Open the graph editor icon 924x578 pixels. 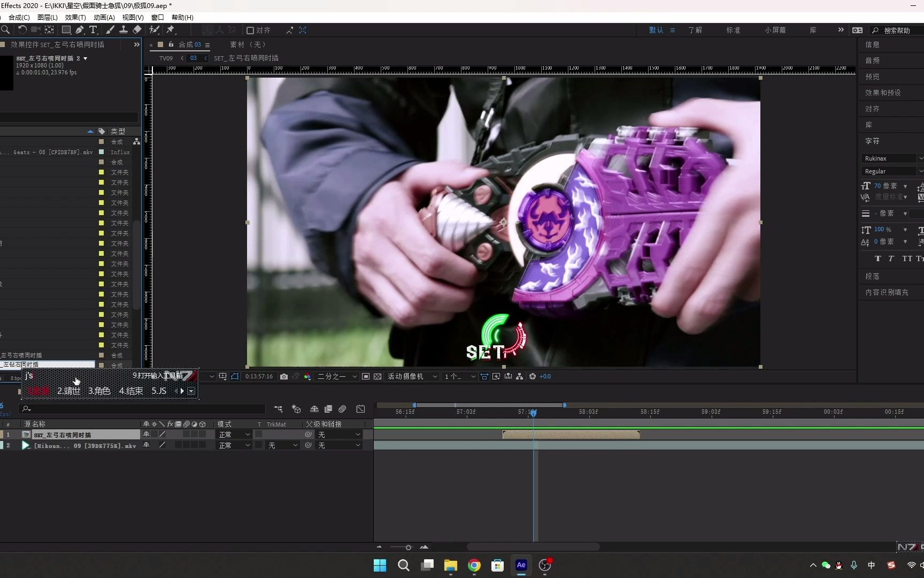click(361, 409)
